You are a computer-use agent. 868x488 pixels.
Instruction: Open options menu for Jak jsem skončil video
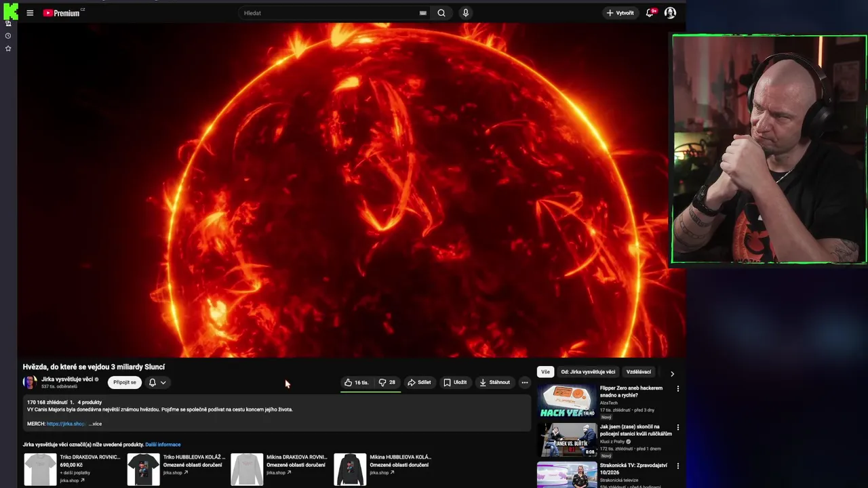pyautogui.click(x=677, y=428)
